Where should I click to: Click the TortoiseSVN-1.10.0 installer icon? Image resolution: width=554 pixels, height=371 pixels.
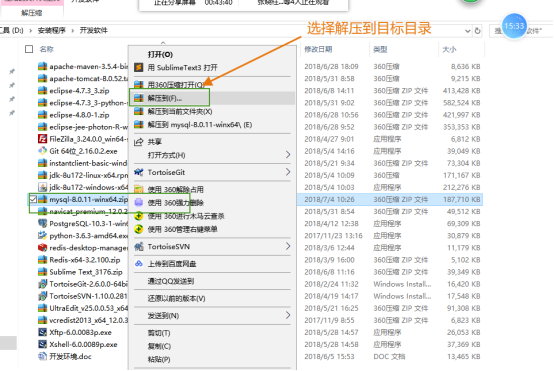pyautogui.click(x=42, y=296)
